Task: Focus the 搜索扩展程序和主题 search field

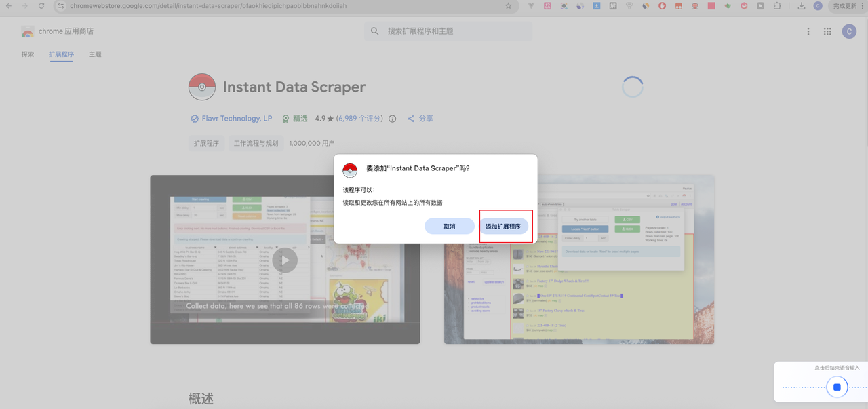Action: pos(448,31)
